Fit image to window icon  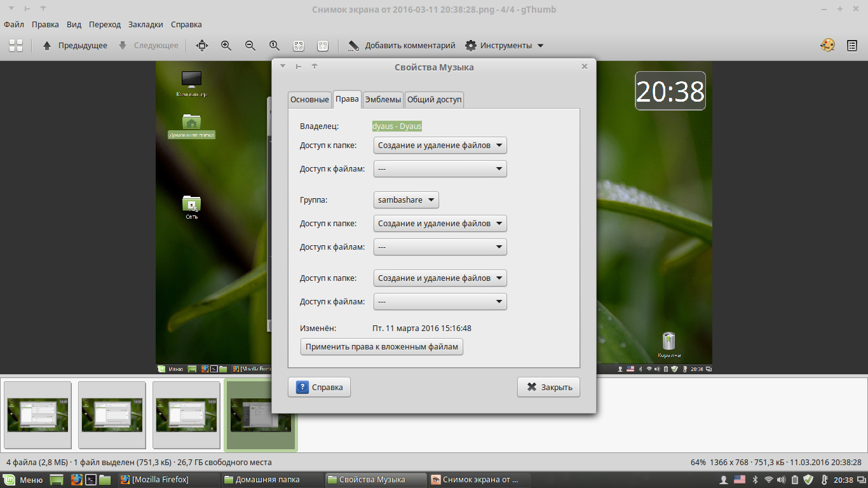[x=299, y=46]
